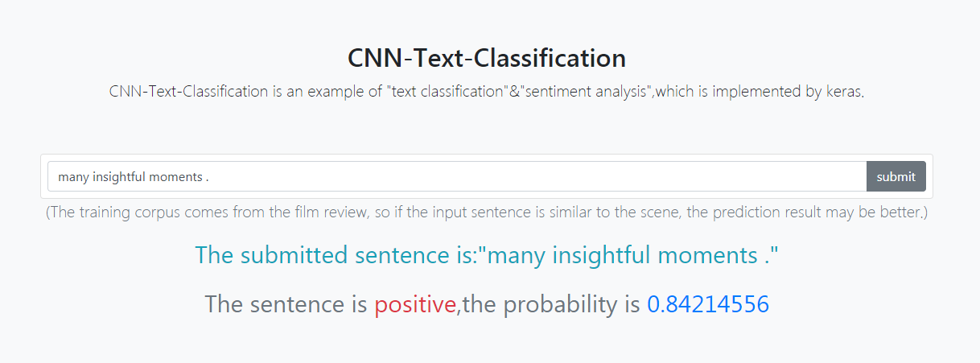Image resolution: width=980 pixels, height=363 pixels.
Task: Click the typed text 'many insightful moments .' in input
Action: [134, 177]
